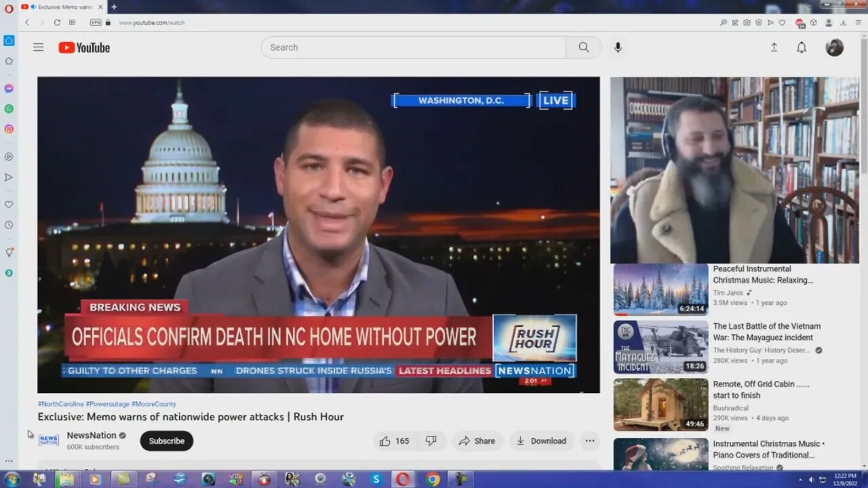Open Skype from taskbar
This screenshot has width=868, height=488.
point(376,479)
